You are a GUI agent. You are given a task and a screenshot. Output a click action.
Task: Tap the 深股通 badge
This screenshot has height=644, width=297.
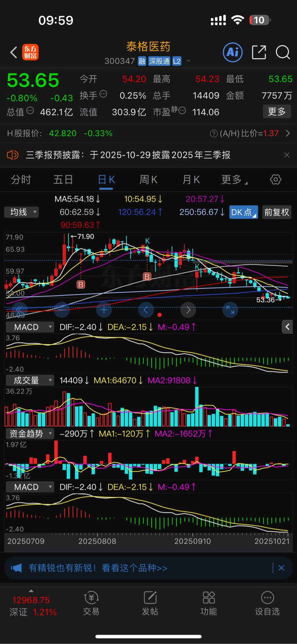pyautogui.click(x=159, y=61)
